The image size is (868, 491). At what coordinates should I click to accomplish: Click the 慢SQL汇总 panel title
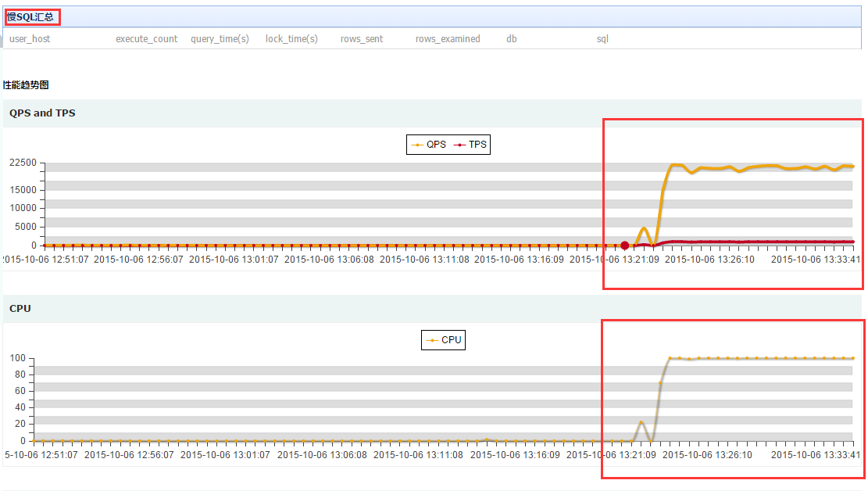tap(31, 16)
